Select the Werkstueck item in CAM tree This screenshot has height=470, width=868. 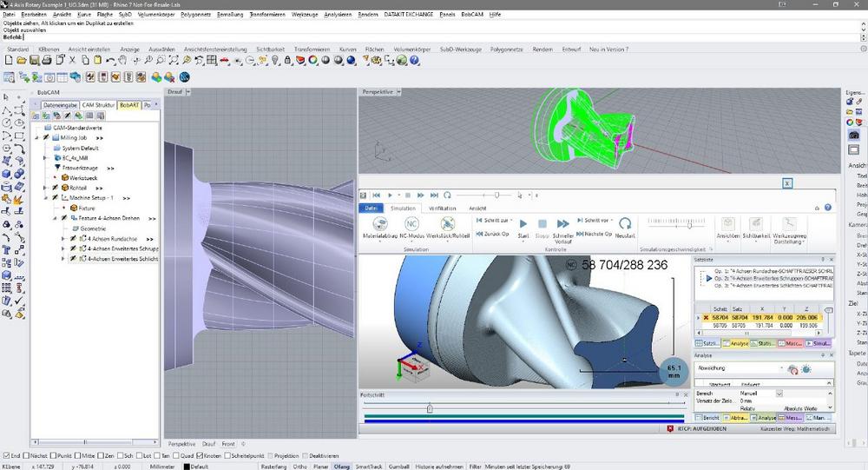click(84, 177)
